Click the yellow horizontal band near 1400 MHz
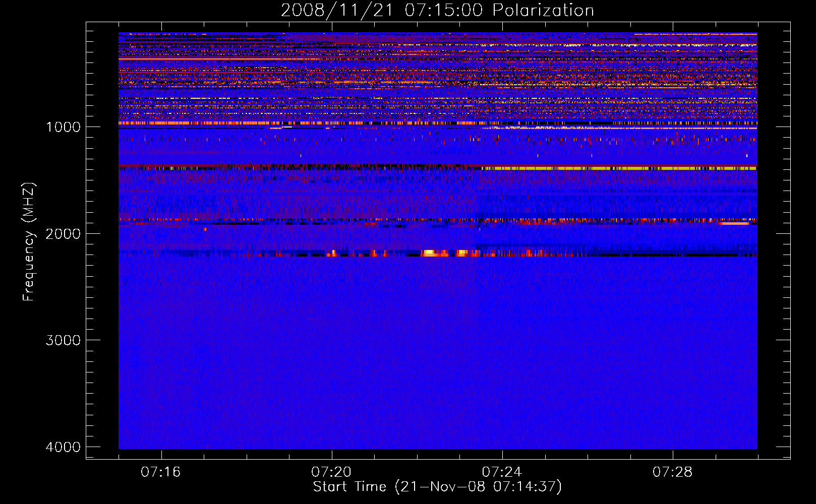The height and width of the screenshot is (504, 816). point(619,168)
